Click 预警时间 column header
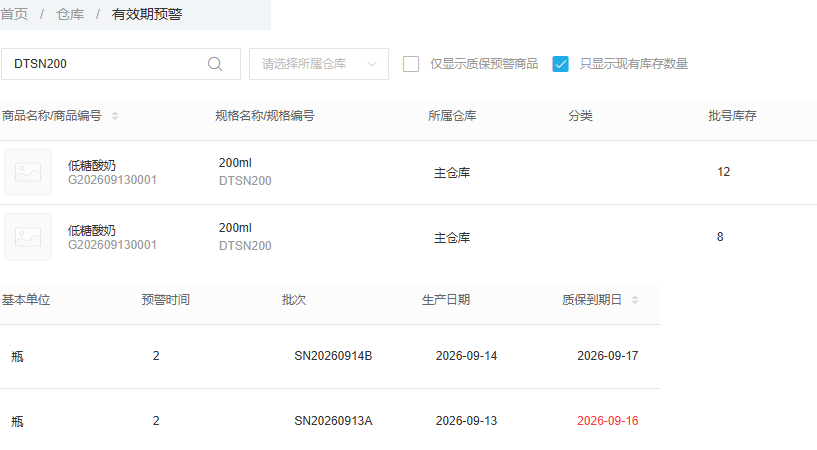Screen dimensions: 817x450 click(166, 299)
